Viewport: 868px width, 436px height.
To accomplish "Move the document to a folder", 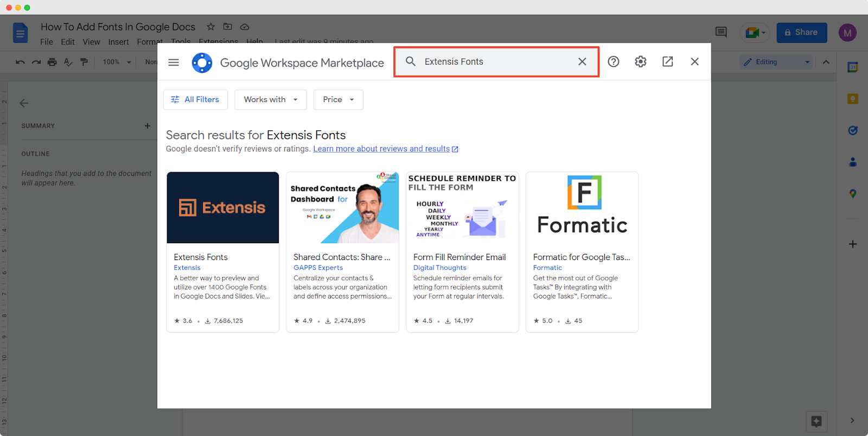I will click(x=228, y=27).
